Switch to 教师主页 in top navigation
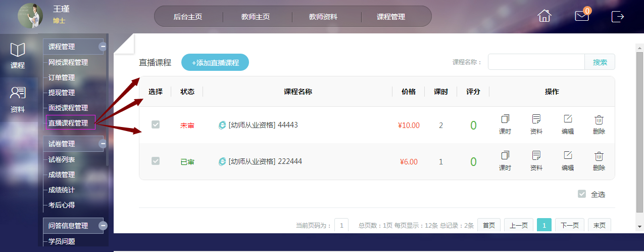644x252 pixels. pos(256,17)
